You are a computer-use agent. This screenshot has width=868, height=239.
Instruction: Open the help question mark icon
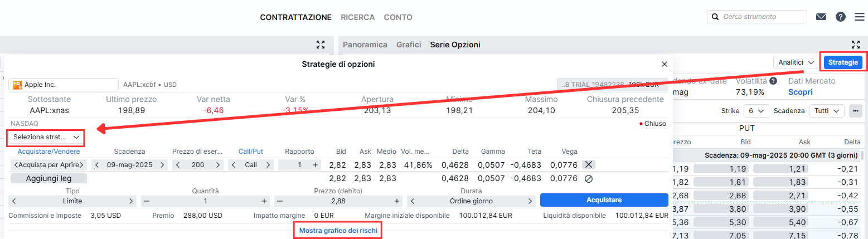[841, 17]
